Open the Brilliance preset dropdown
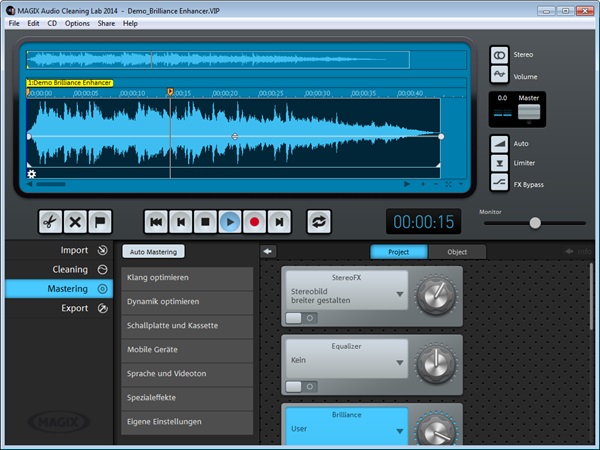 click(400, 431)
